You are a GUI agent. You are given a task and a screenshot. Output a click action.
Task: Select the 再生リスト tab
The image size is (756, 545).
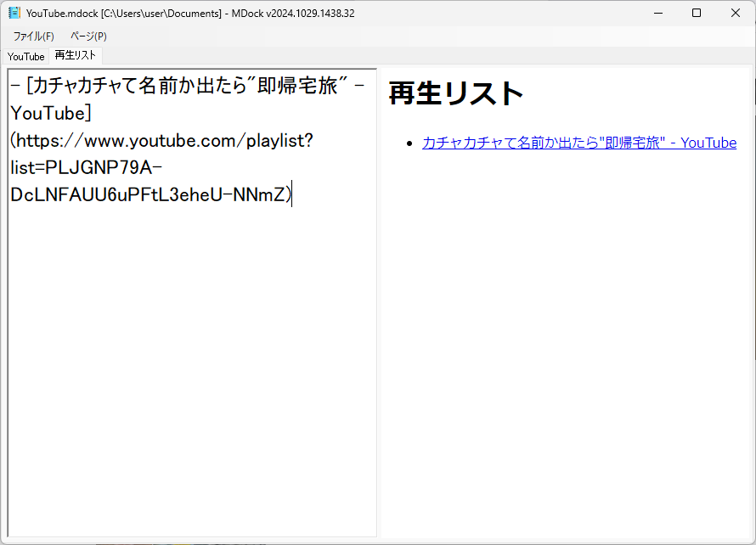click(76, 55)
